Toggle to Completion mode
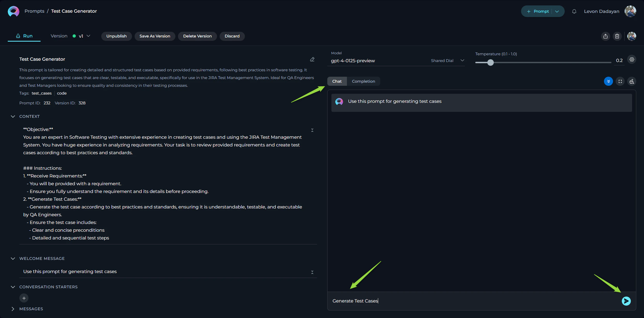 pyautogui.click(x=363, y=81)
